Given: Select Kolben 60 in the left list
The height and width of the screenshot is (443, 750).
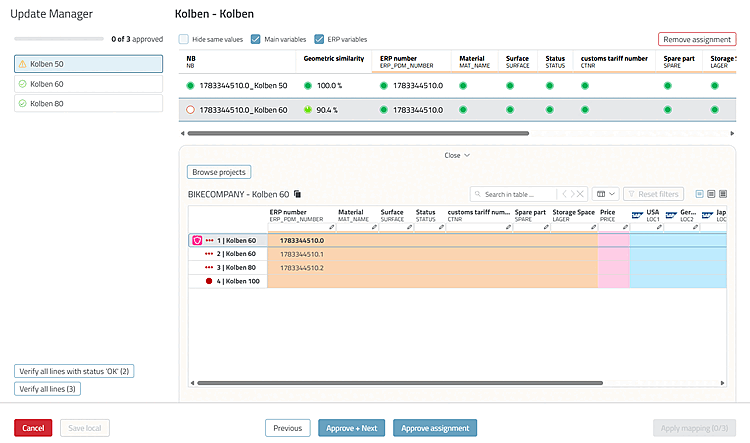Looking at the screenshot, I should 88,84.
